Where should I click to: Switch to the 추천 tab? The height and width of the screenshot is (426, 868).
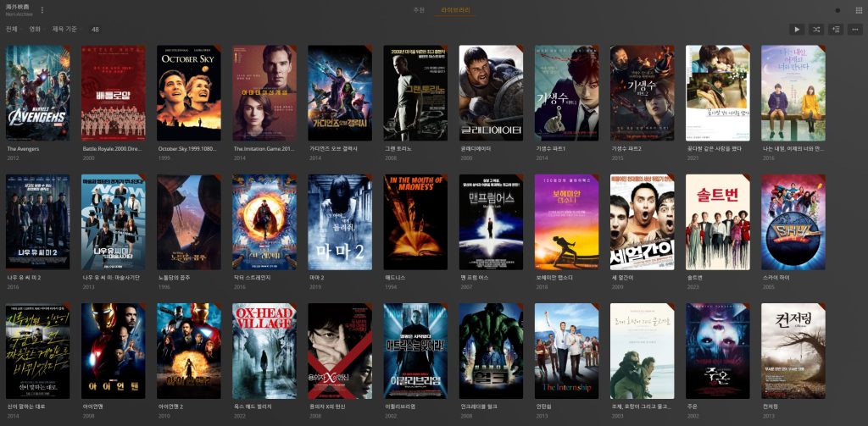click(x=419, y=10)
